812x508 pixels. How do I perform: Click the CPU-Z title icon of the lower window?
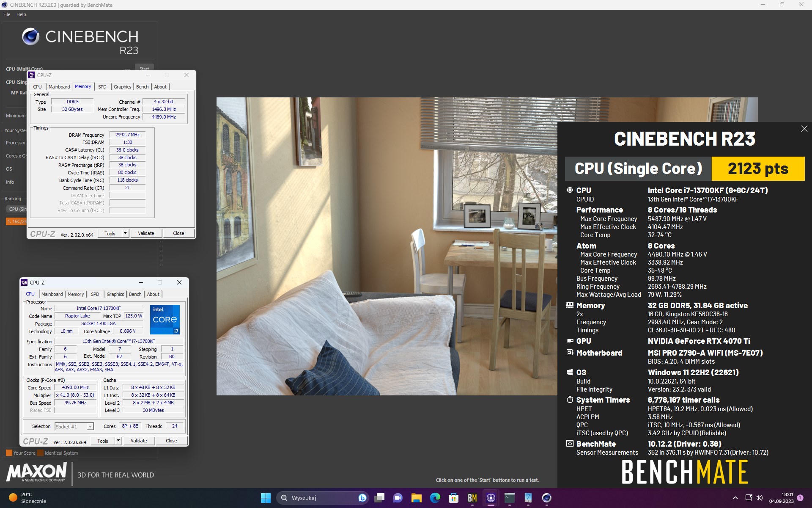coord(25,282)
